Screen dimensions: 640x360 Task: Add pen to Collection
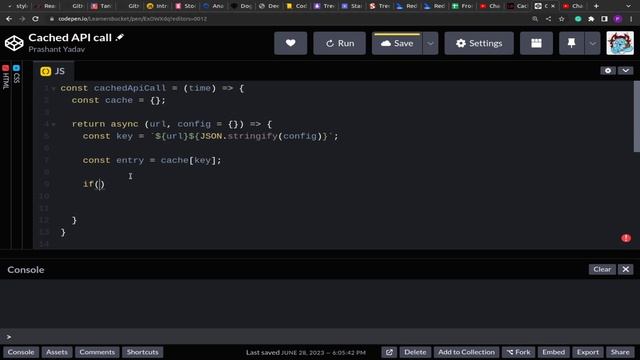point(466,352)
